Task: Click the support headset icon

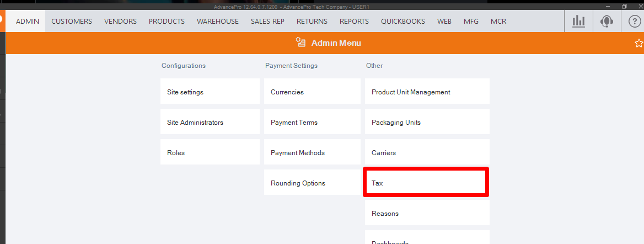Action: click(607, 22)
